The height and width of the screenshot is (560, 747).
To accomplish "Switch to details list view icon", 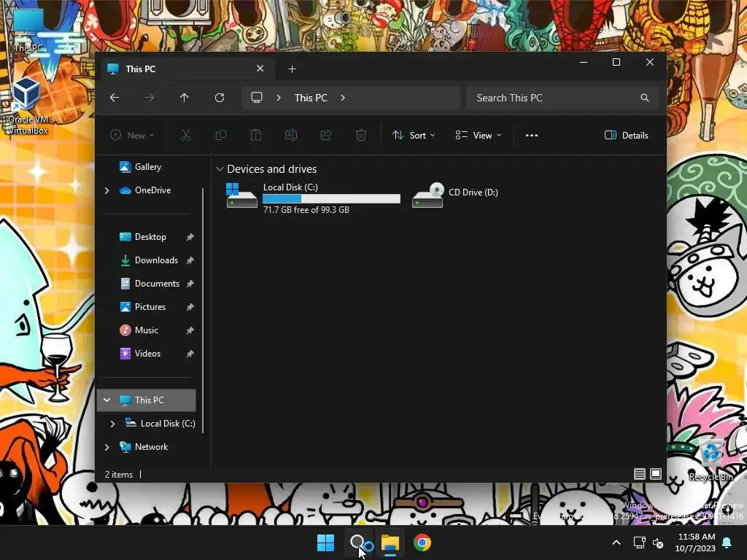I will coord(639,474).
